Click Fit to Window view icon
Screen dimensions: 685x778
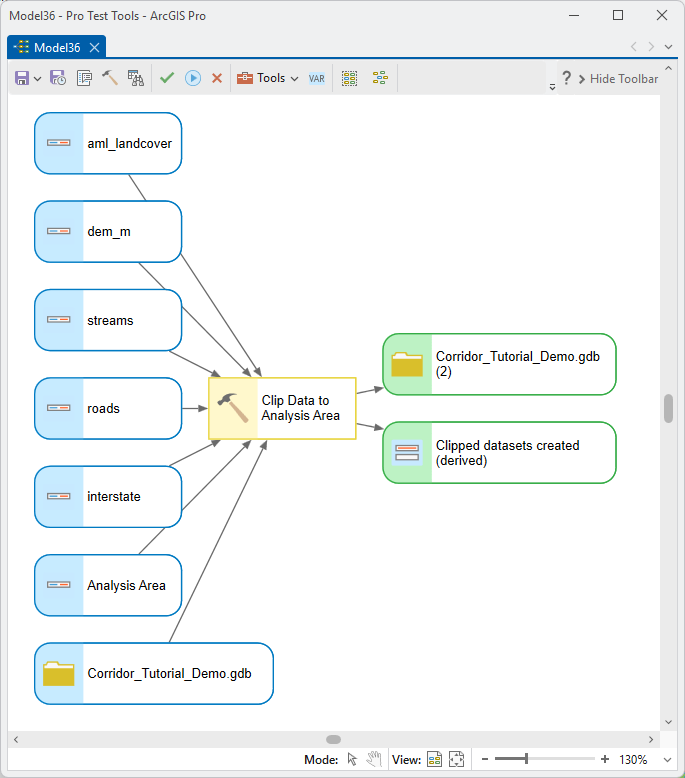tap(456, 759)
